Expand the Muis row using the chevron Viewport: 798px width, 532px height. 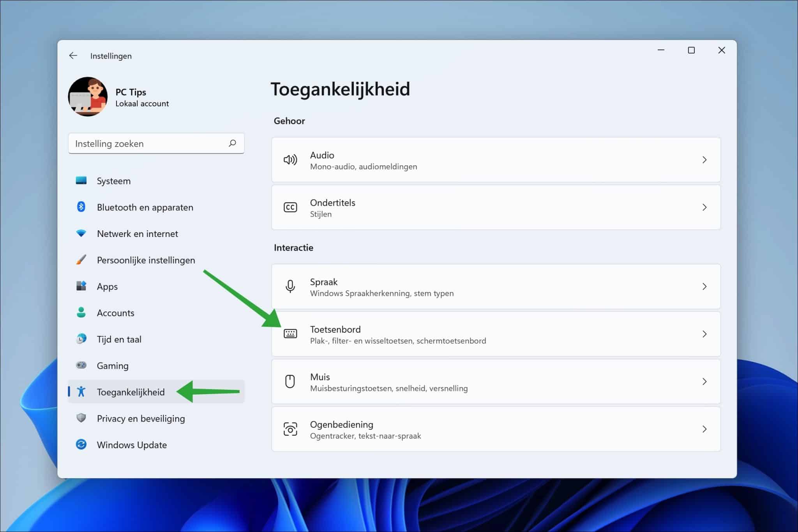[704, 382]
